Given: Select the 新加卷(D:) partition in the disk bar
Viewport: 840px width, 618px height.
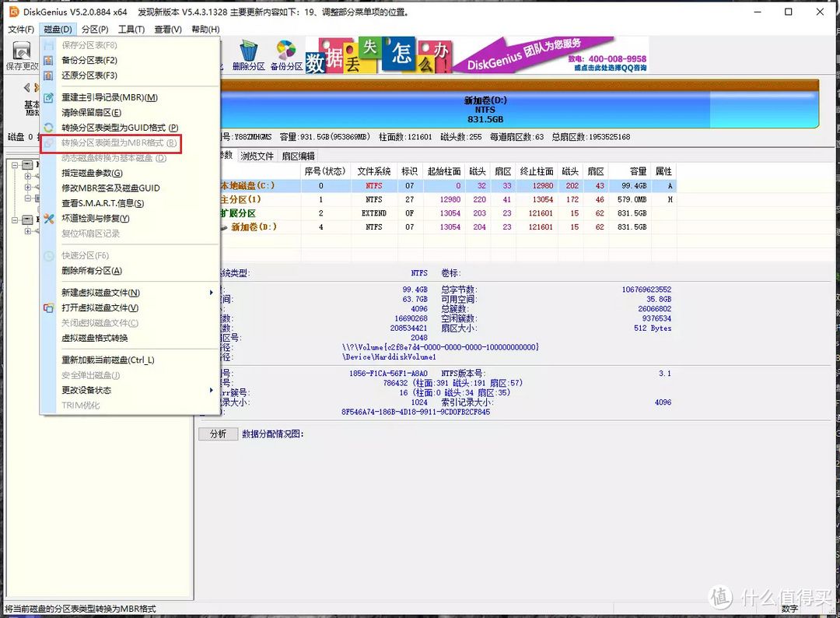Looking at the screenshot, I should click(x=485, y=110).
